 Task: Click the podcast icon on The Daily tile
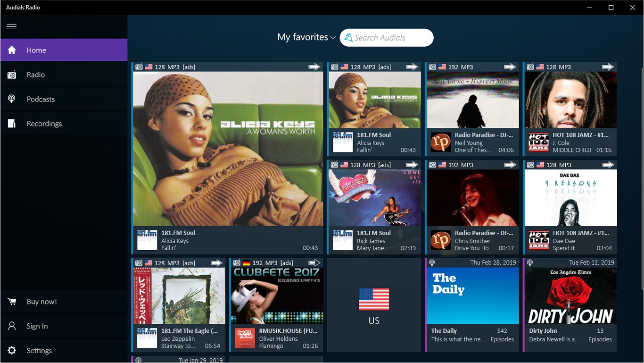click(x=432, y=262)
